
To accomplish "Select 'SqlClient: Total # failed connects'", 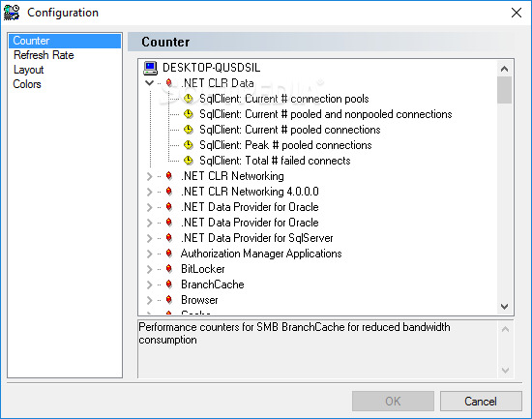I will pos(275,161).
